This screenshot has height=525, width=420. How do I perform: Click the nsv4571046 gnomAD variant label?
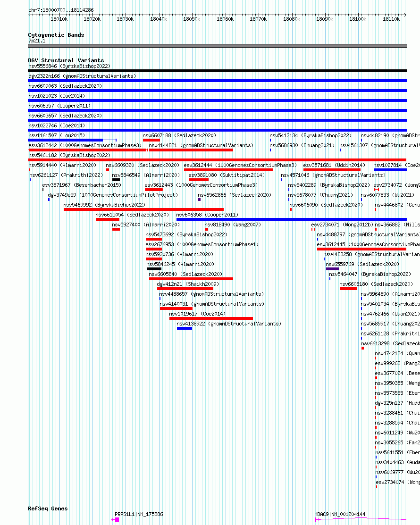(333, 175)
